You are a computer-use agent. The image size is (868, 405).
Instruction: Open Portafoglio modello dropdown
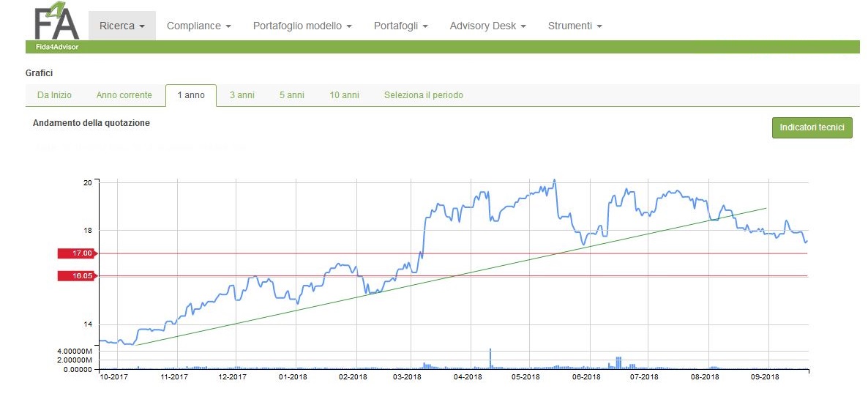tap(302, 26)
